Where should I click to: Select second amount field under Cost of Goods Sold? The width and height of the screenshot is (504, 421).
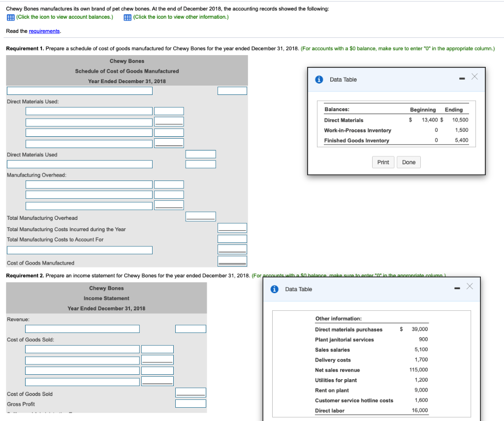coord(157,360)
